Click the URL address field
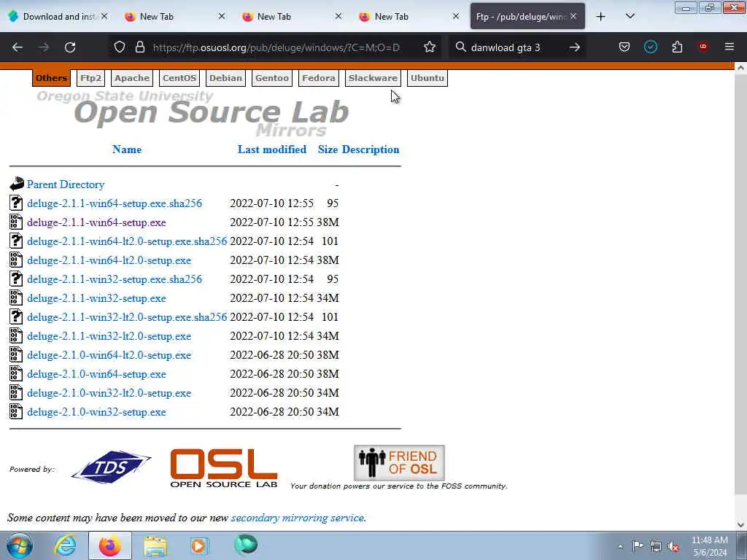This screenshot has width=747, height=560. 276,47
